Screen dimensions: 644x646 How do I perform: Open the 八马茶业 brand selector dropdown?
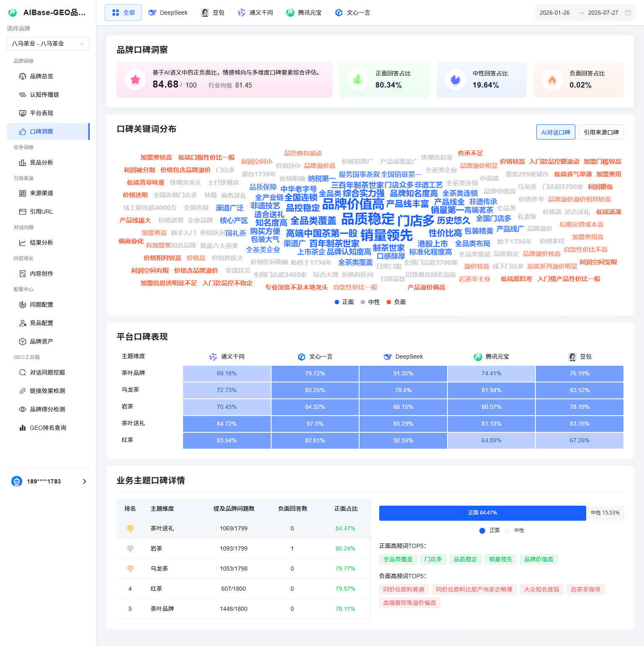coord(48,44)
